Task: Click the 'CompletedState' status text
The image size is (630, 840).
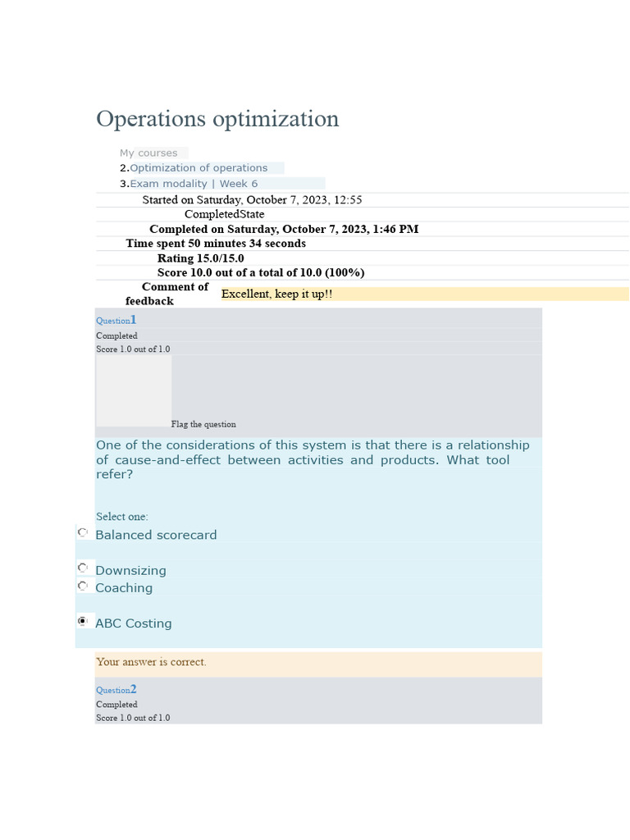Action: (225, 214)
